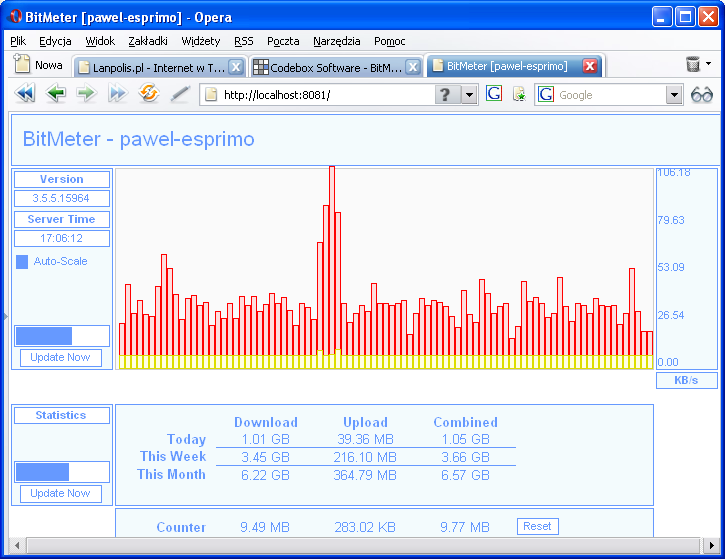Expand the address bar history dropdown

click(x=470, y=95)
